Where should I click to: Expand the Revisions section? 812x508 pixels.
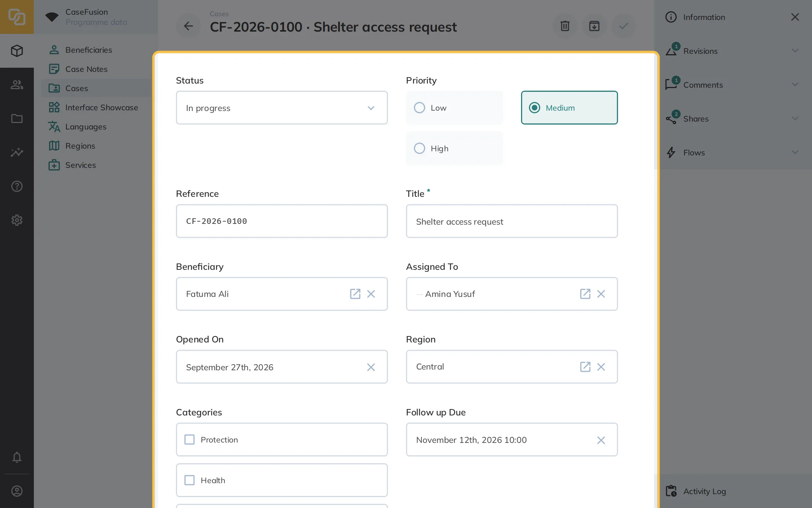point(733,51)
